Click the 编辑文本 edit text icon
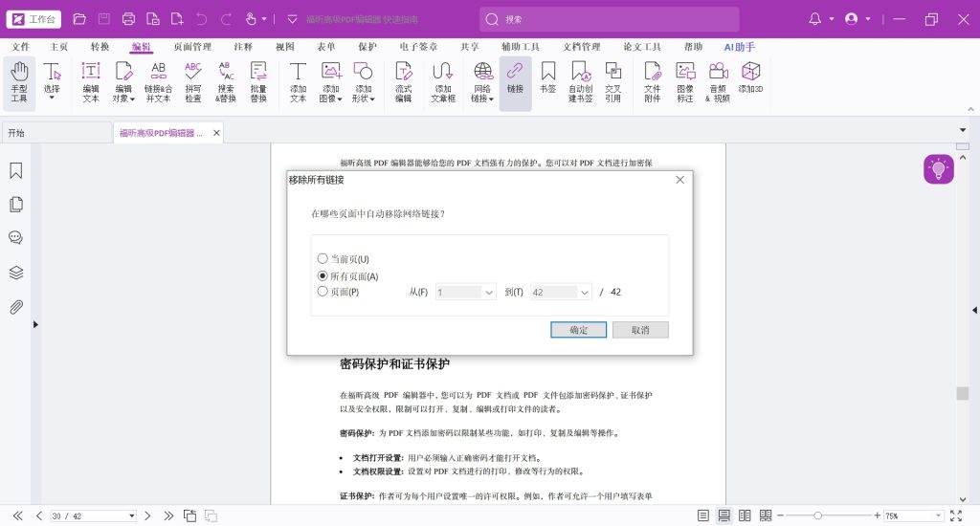Screen dimensions: 980x526 pyautogui.click(x=90, y=82)
